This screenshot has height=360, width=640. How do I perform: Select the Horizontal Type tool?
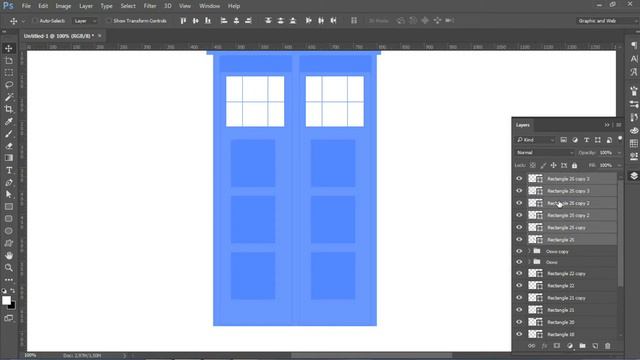[9, 170]
